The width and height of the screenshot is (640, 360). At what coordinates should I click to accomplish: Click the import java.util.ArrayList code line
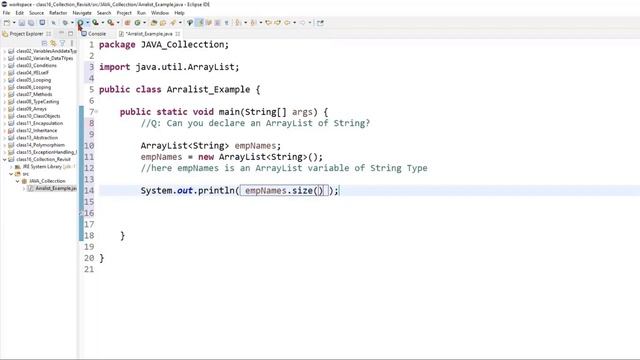(x=169, y=67)
